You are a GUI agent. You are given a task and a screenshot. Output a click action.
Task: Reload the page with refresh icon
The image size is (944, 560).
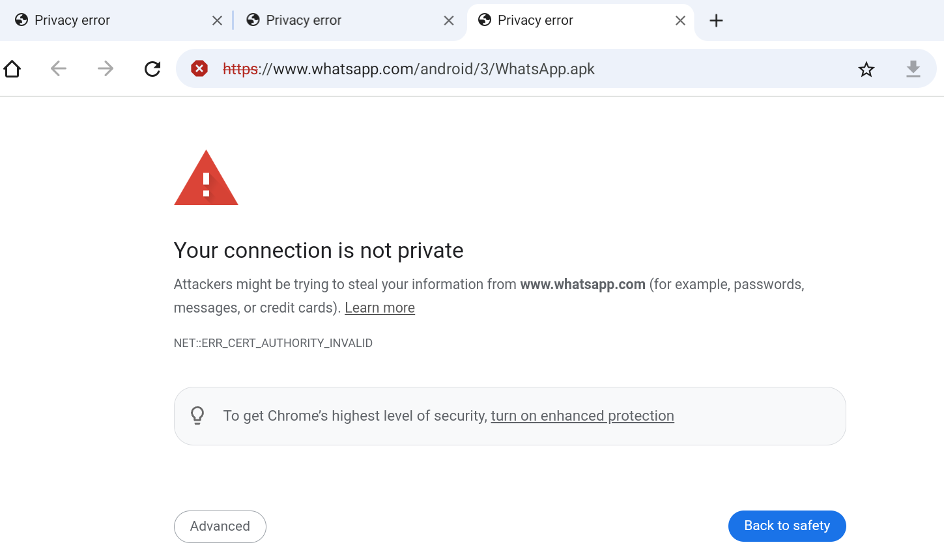click(152, 69)
